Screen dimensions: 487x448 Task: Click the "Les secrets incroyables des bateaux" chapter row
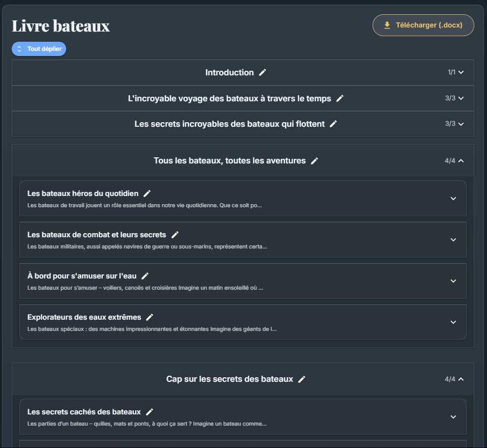229,124
